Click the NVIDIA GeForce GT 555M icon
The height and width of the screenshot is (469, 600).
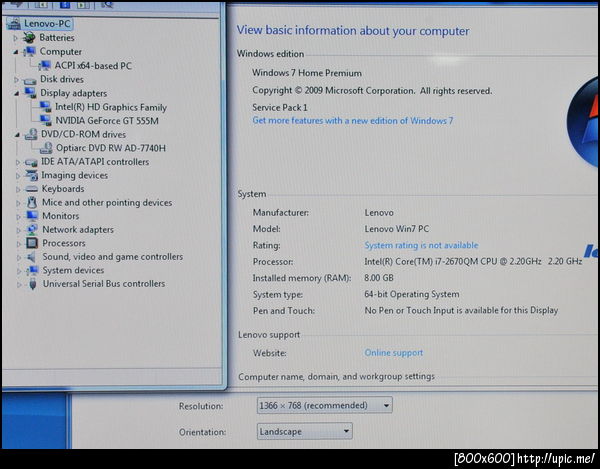point(46,121)
